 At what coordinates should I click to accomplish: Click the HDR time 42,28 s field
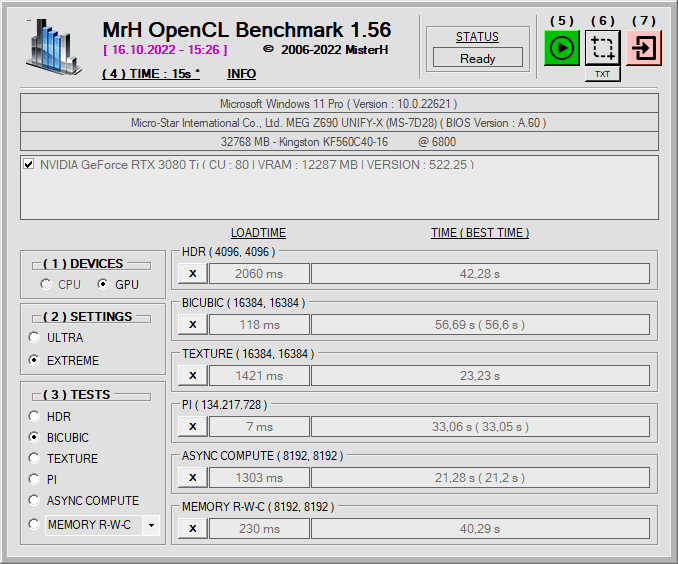click(480, 273)
